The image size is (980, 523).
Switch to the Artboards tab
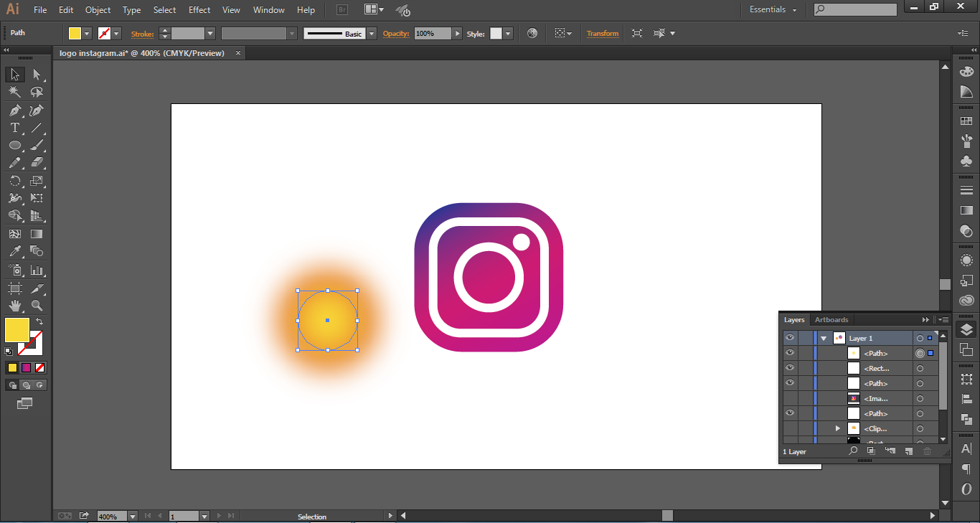pyautogui.click(x=831, y=320)
